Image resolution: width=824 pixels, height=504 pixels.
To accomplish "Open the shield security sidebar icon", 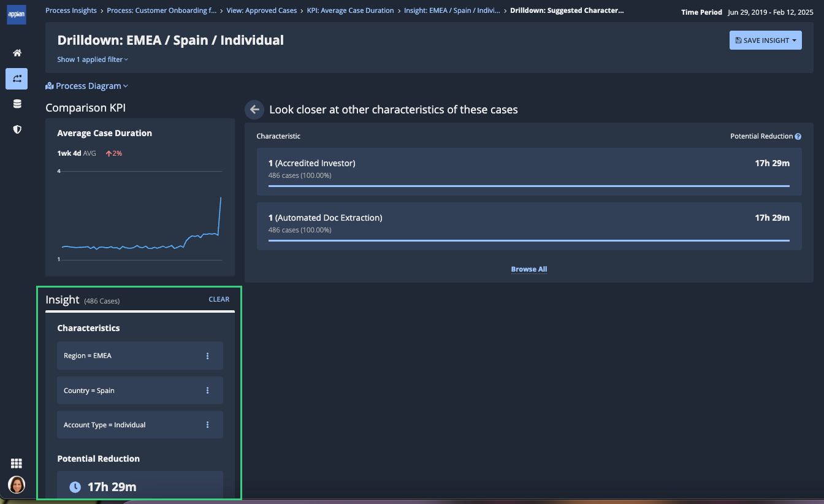I will 17,129.
